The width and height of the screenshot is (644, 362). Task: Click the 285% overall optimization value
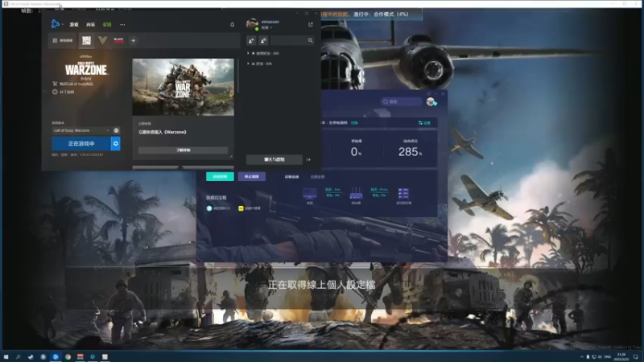tap(410, 152)
